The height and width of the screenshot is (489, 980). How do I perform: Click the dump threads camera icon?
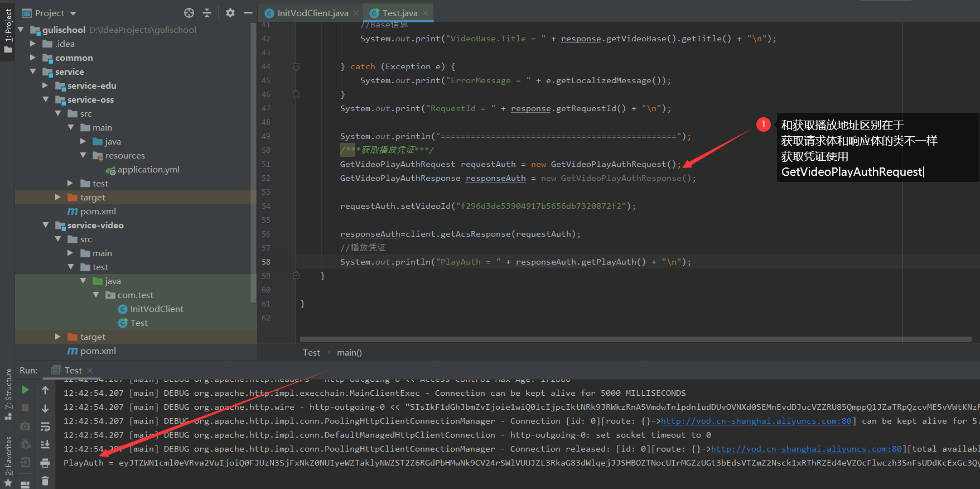click(x=25, y=426)
